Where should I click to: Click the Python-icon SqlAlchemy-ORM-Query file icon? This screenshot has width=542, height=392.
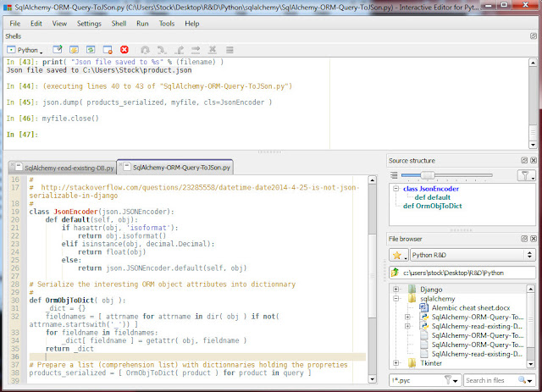423,317
